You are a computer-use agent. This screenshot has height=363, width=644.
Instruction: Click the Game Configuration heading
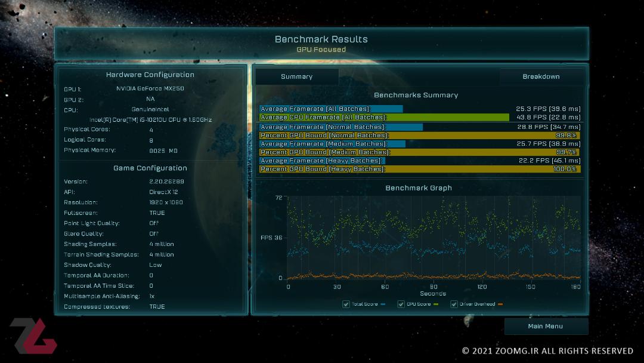(150, 168)
